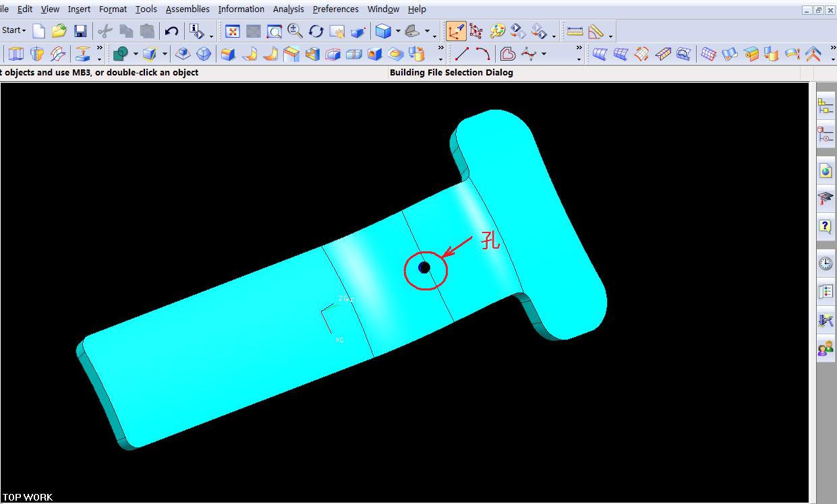Image resolution: width=837 pixels, height=504 pixels.
Task: Undo the last action
Action: pos(171,31)
